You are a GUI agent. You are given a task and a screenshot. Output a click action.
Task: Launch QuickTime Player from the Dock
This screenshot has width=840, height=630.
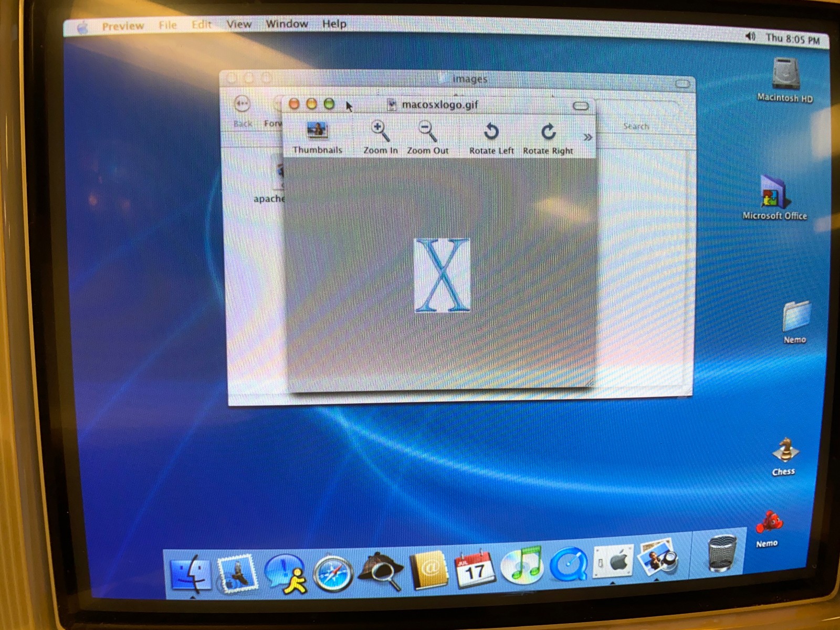(569, 564)
